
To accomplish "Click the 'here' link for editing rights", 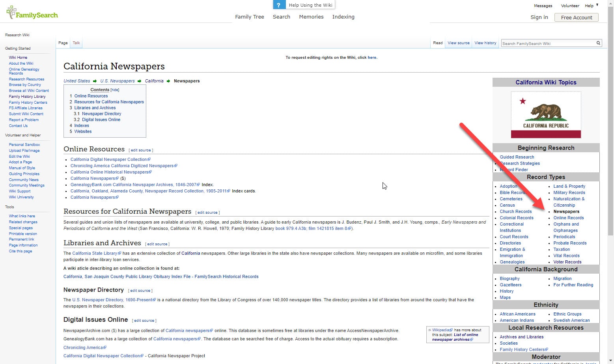I will 372,58.
